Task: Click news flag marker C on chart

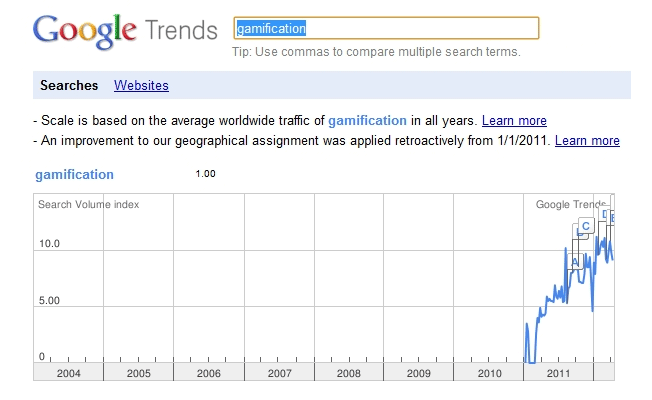Action: (x=586, y=226)
